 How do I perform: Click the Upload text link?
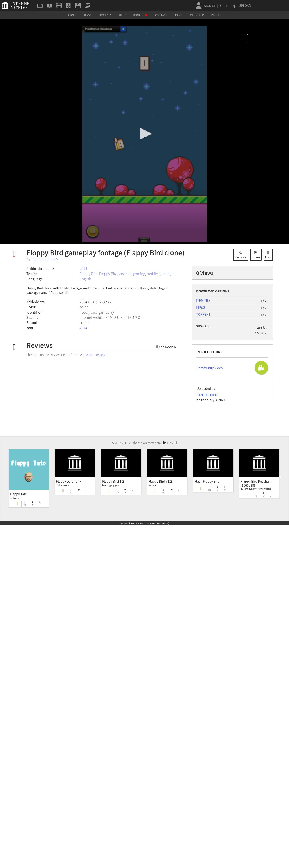[245, 6]
